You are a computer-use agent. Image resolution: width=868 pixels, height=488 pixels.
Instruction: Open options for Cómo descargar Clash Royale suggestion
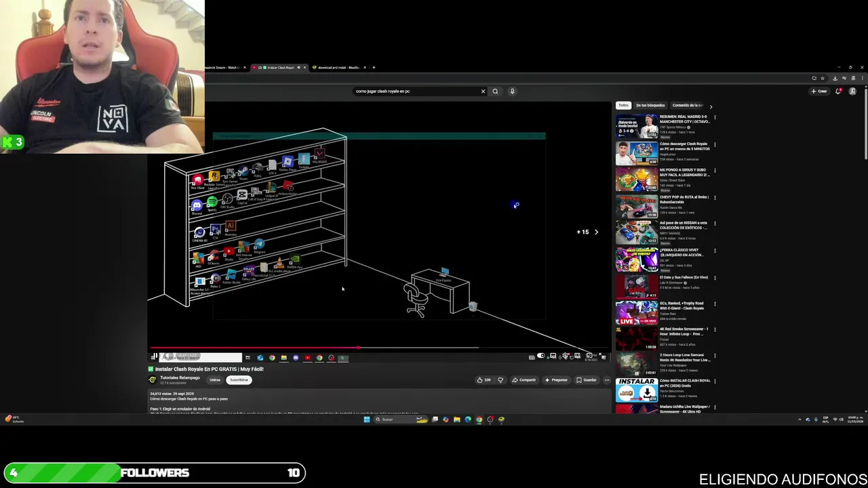[715, 144]
